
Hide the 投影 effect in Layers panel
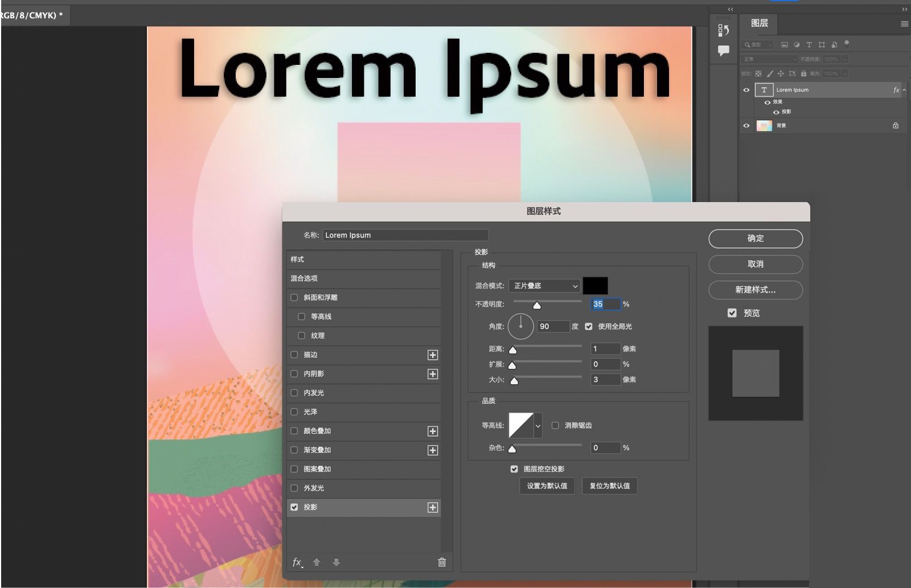[776, 112]
